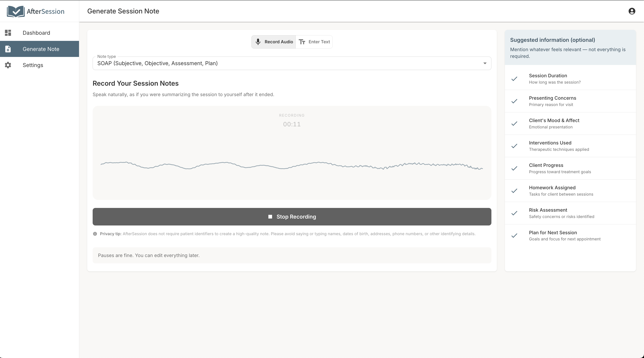Image resolution: width=644 pixels, height=358 pixels.
Task: Click the user account icon
Action: pyautogui.click(x=632, y=11)
